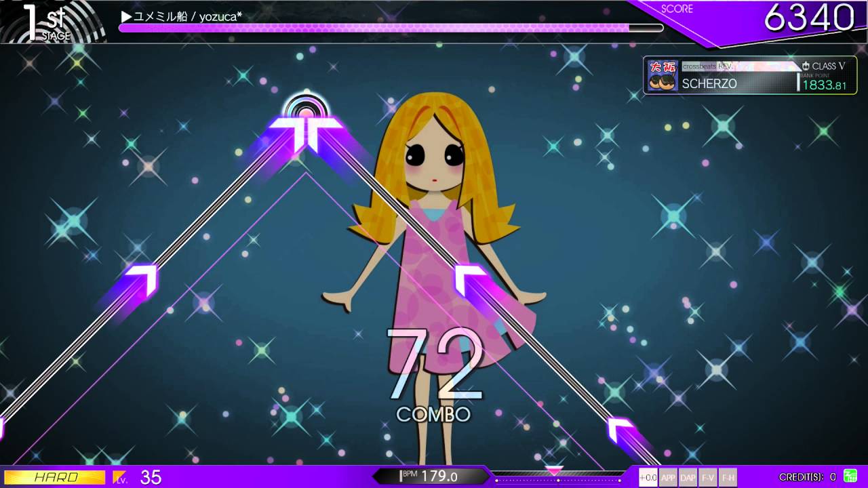868x488 pixels.
Task: Click the crown icon beside CLASS V
Action: (806, 66)
